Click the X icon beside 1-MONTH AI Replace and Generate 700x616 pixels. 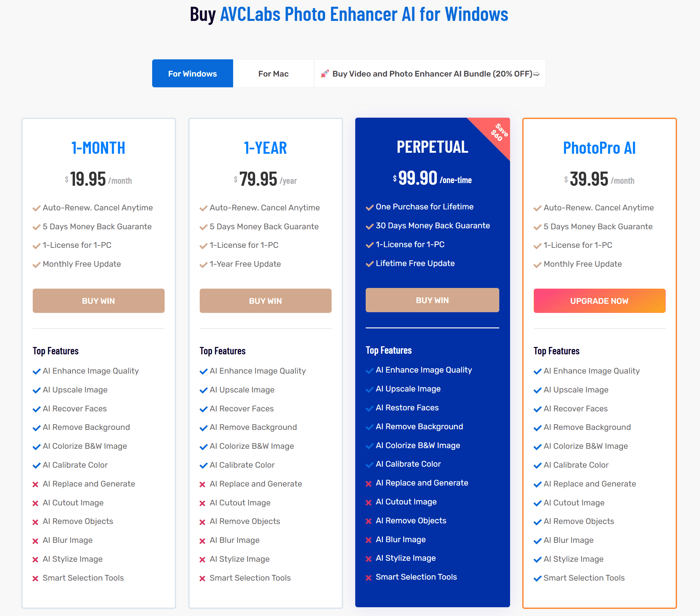click(35, 485)
